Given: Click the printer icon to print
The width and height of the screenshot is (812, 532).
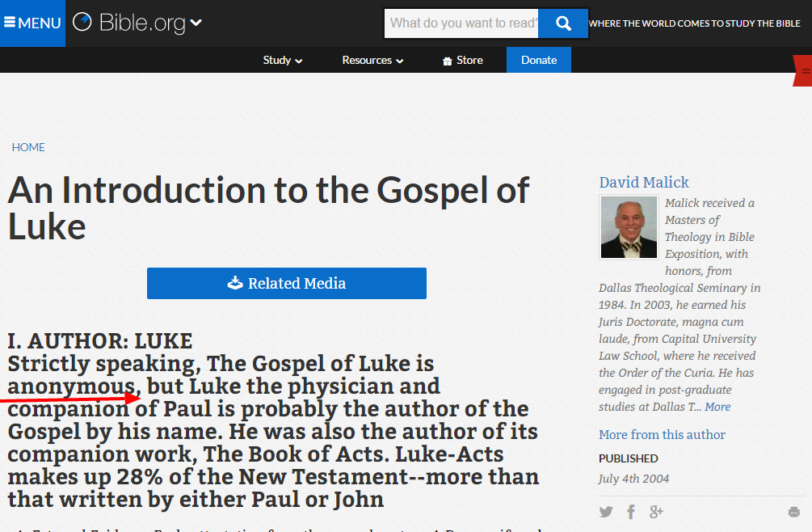Looking at the screenshot, I should (793, 512).
